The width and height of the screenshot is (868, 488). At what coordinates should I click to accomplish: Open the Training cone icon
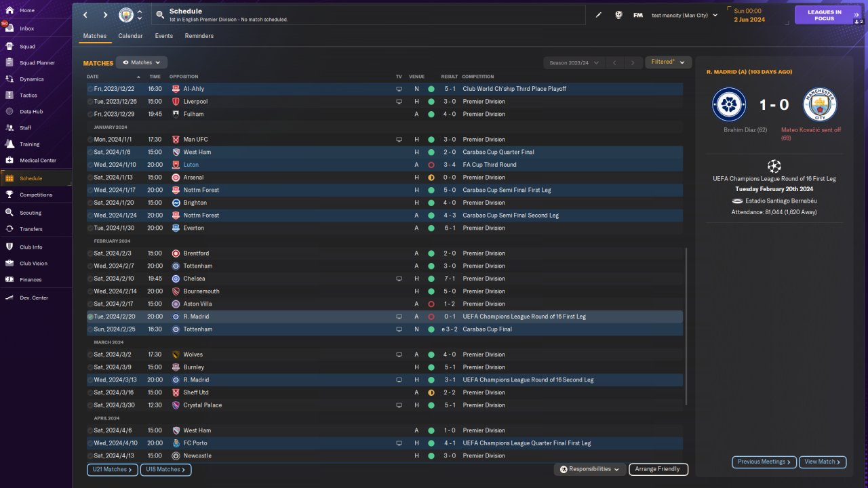coord(9,144)
